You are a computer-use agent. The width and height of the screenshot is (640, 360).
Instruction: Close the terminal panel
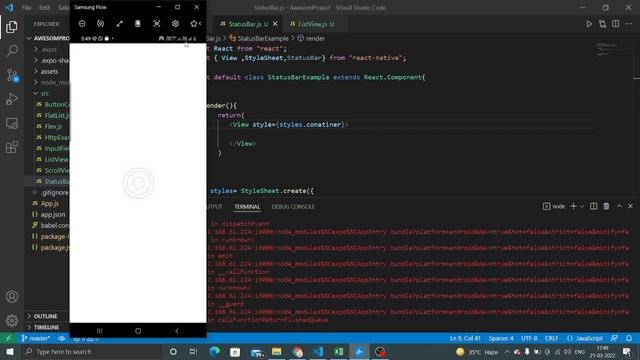pyautogui.click(x=630, y=207)
